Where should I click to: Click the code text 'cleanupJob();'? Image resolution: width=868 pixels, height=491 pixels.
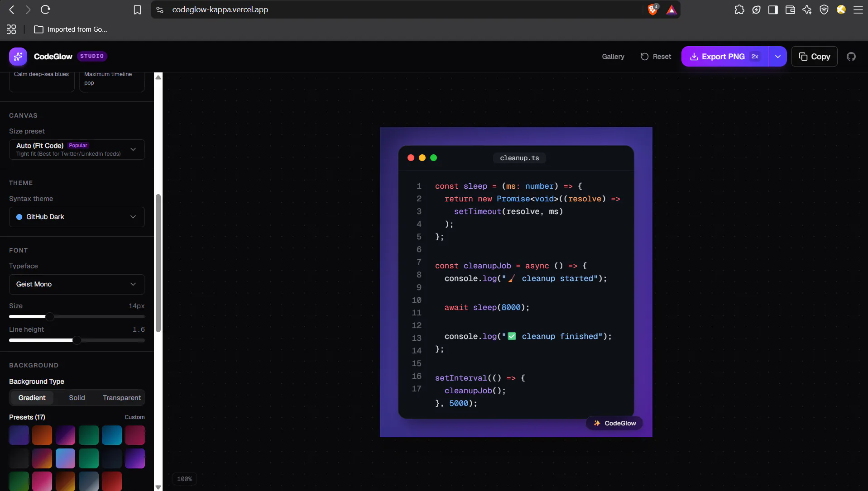point(475,391)
